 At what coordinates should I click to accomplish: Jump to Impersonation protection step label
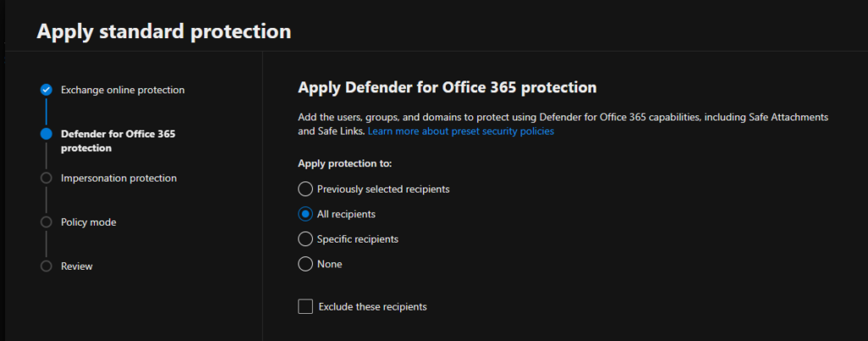pyautogui.click(x=119, y=178)
